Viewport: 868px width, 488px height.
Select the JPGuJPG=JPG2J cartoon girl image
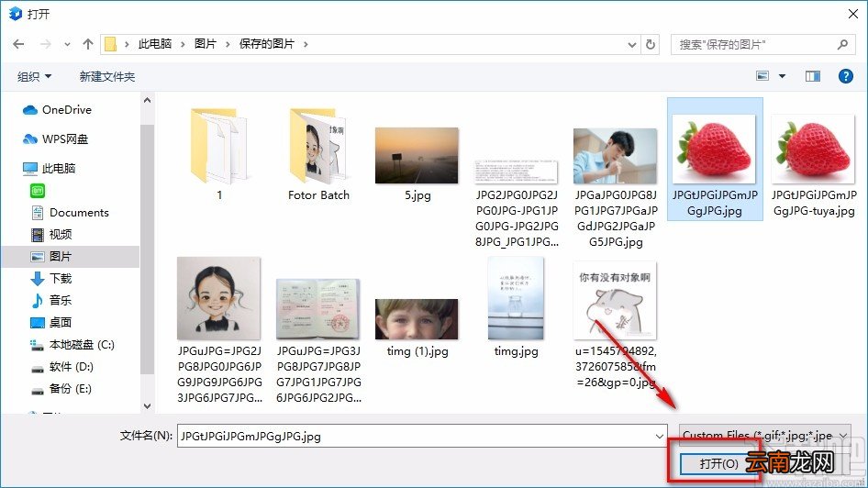coord(219,330)
